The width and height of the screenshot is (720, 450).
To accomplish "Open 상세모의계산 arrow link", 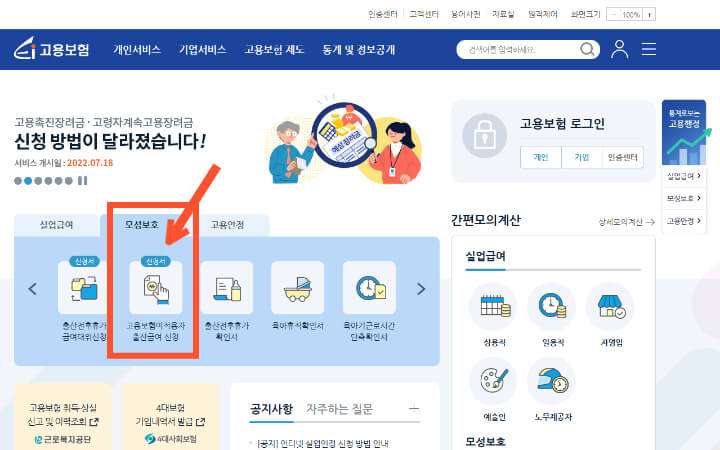I will (x=626, y=222).
